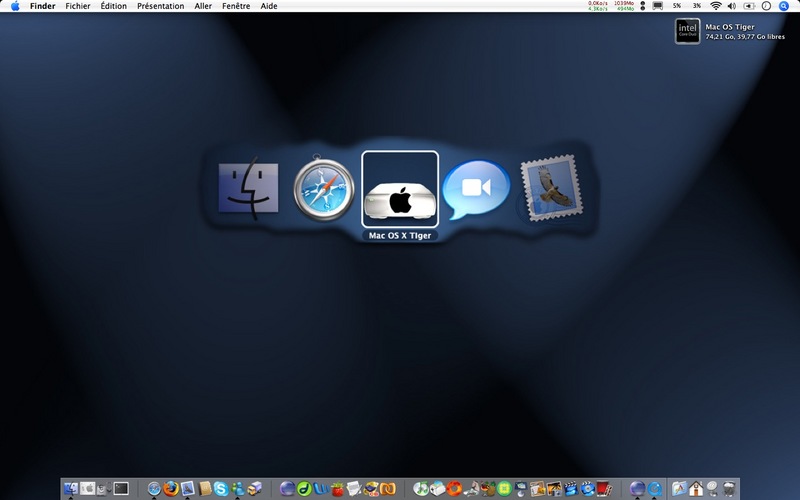Viewport: 800px width, 500px height.
Task: Open MSN Messenger in the dock
Action: coord(238,489)
